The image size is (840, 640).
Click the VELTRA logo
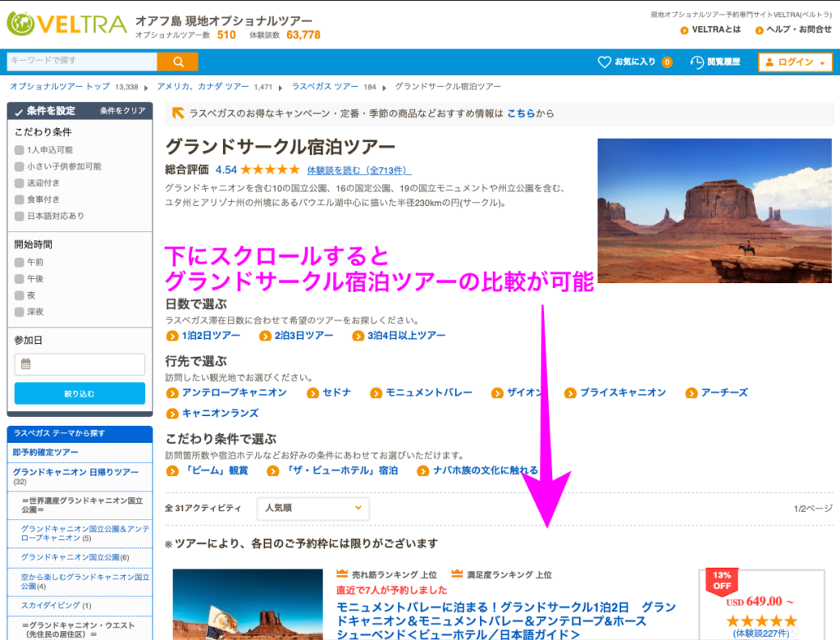66,24
